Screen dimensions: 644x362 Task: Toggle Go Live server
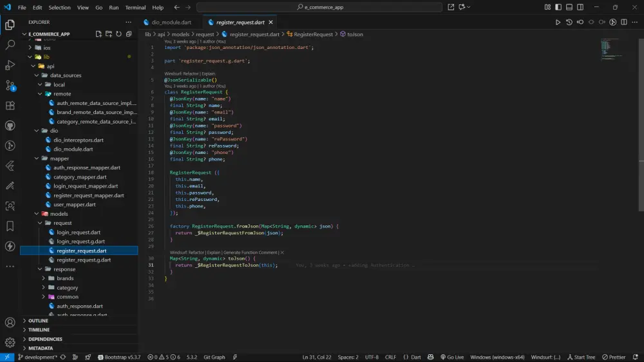tap(452, 357)
